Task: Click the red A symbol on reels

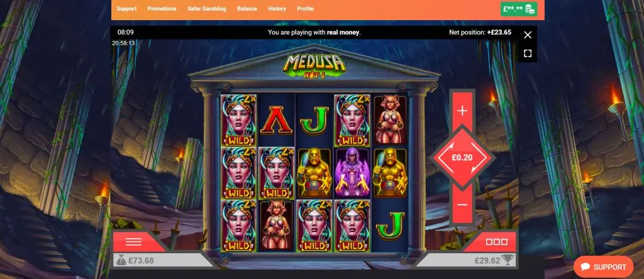Action: 277,120
